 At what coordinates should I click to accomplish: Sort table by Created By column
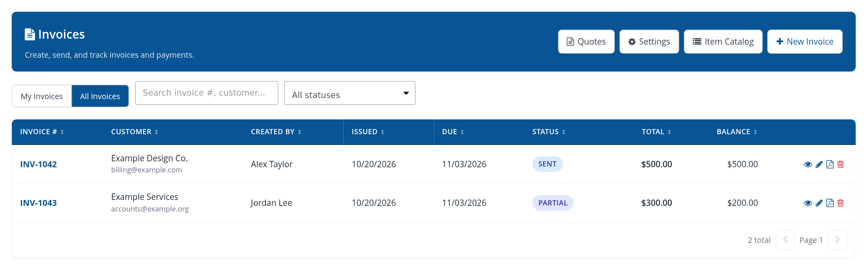pyautogui.click(x=276, y=132)
